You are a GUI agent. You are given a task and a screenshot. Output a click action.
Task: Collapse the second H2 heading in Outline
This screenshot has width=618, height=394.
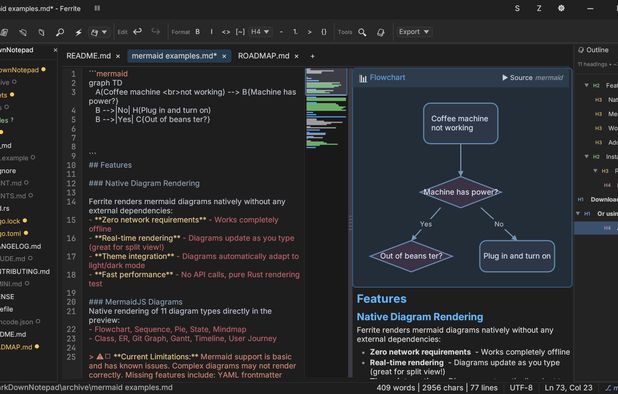[586, 156]
